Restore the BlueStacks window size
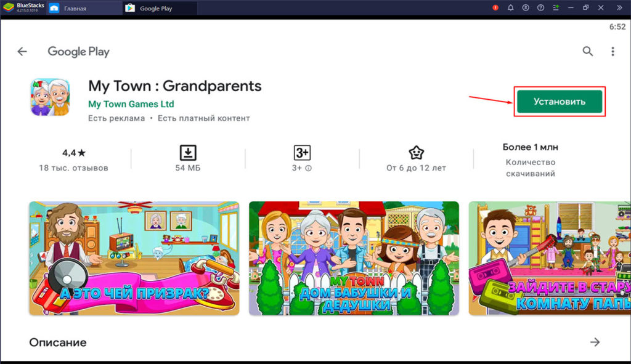The height and width of the screenshot is (364, 631). point(585,7)
